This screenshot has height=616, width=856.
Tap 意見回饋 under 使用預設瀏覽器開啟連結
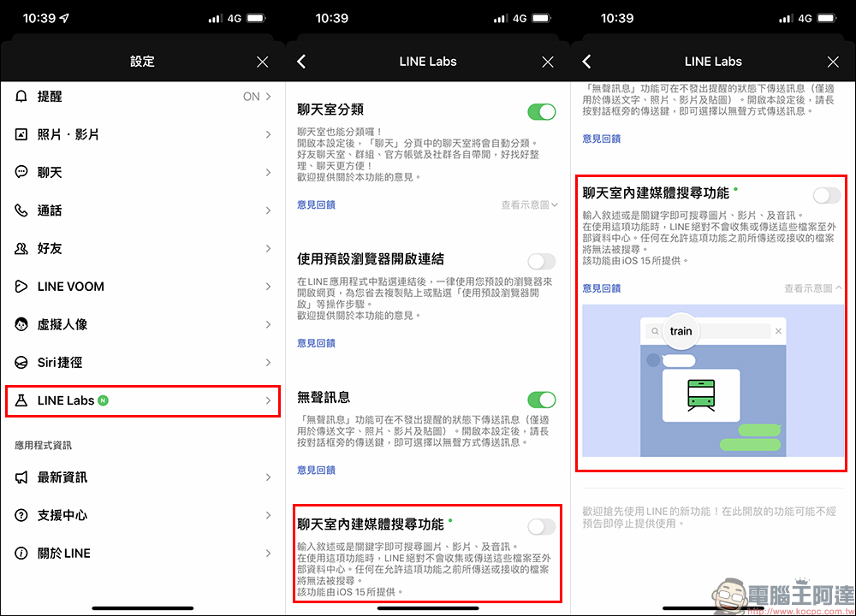(316, 343)
